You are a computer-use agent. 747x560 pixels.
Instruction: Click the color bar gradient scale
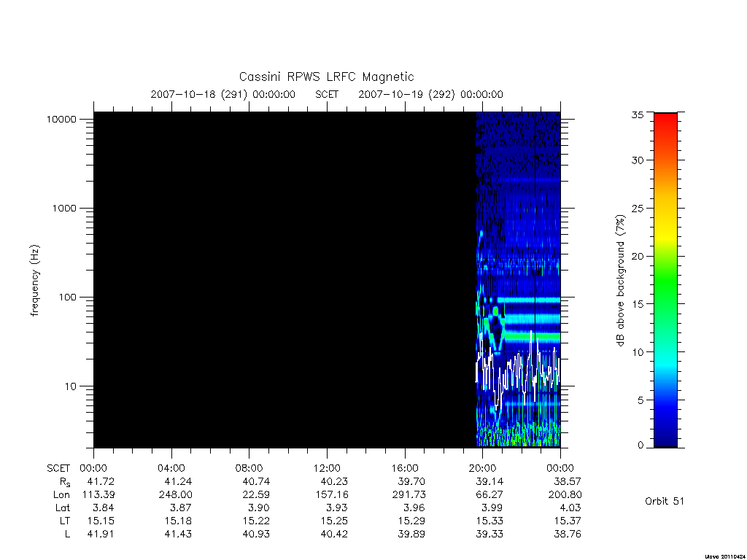(665, 280)
